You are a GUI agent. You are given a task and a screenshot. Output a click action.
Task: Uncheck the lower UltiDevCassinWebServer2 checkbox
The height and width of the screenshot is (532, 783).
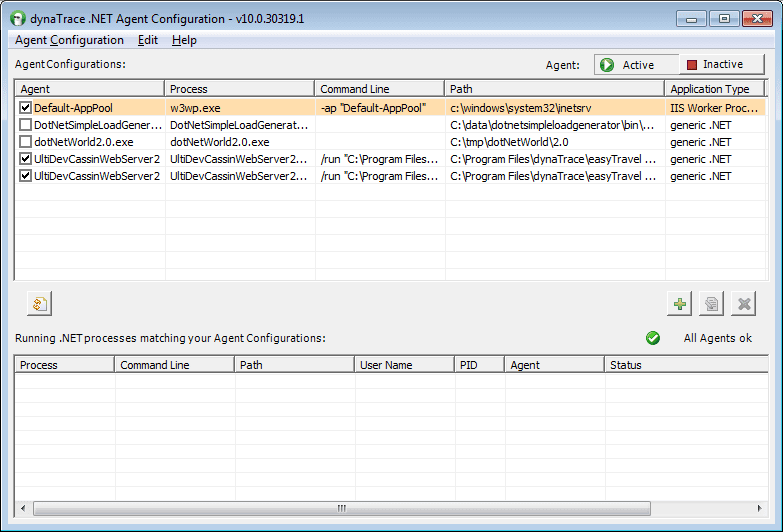coord(25,176)
